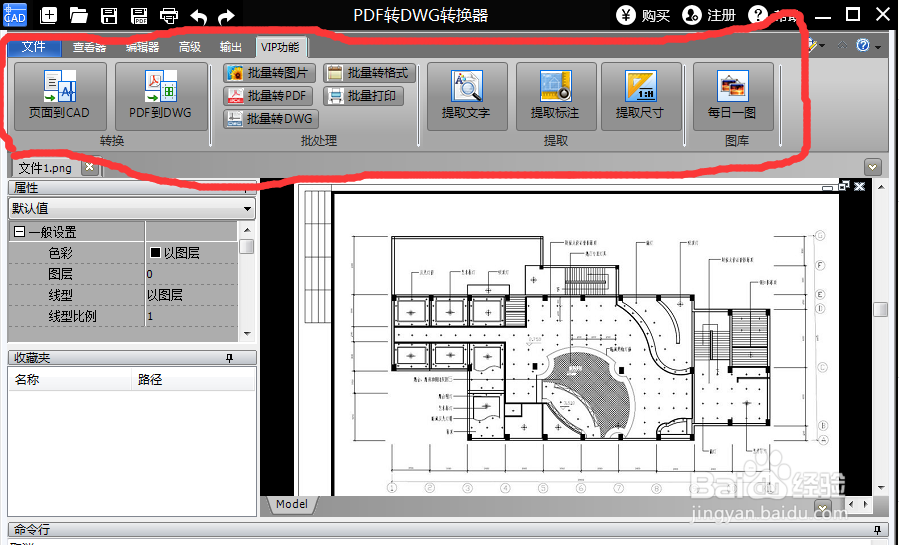Select the 线型 以图层 value cell
Screen dimensions: 899x545
coord(191,295)
